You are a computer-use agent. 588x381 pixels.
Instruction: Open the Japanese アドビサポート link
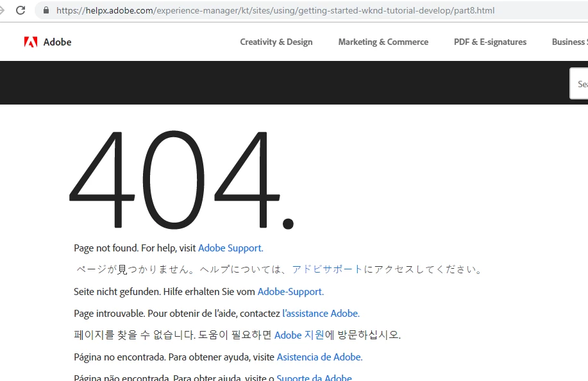pyautogui.click(x=327, y=269)
